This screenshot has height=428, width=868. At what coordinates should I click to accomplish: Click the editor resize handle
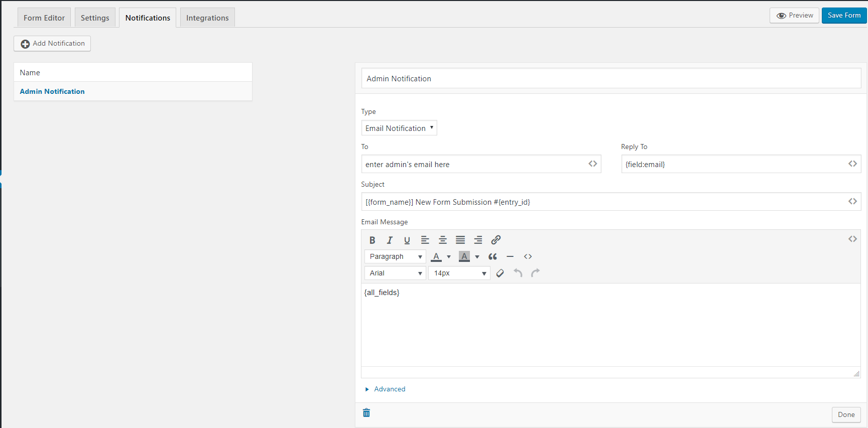(856, 373)
